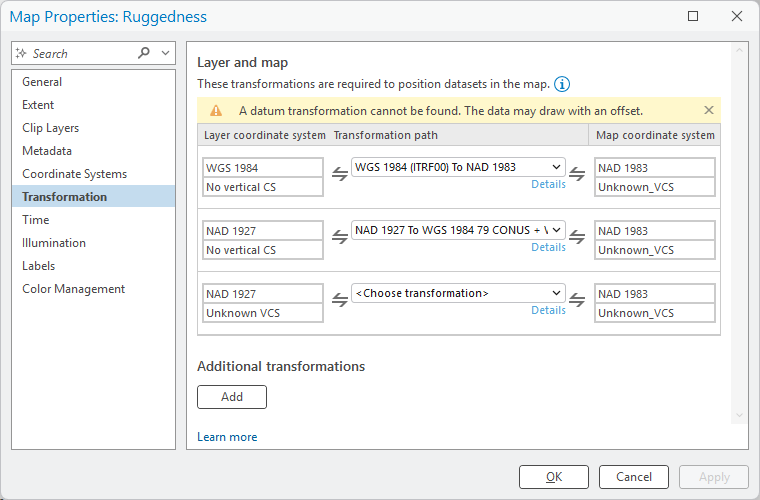Close the Map Properties dialog

point(737,16)
